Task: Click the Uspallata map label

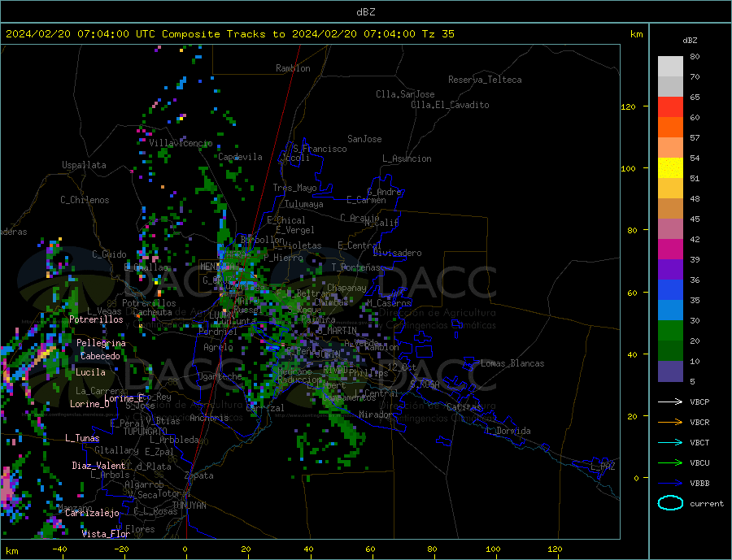Action: [x=84, y=165]
